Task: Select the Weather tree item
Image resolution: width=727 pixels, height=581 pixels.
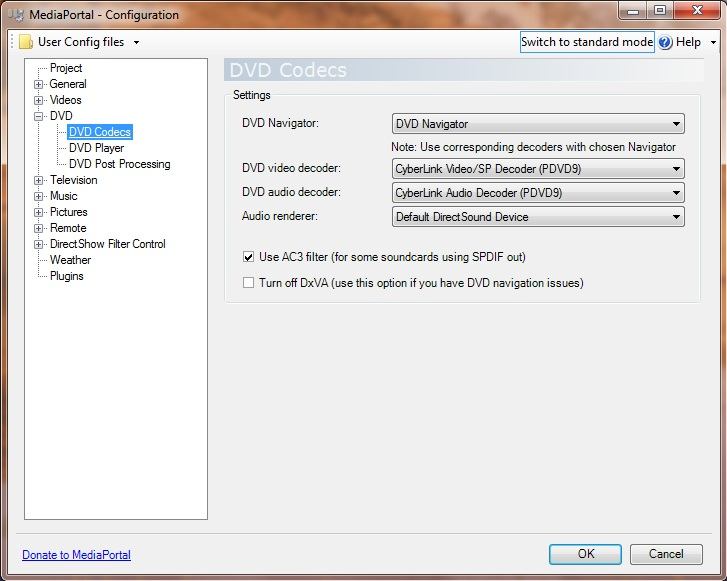Action: (x=70, y=260)
